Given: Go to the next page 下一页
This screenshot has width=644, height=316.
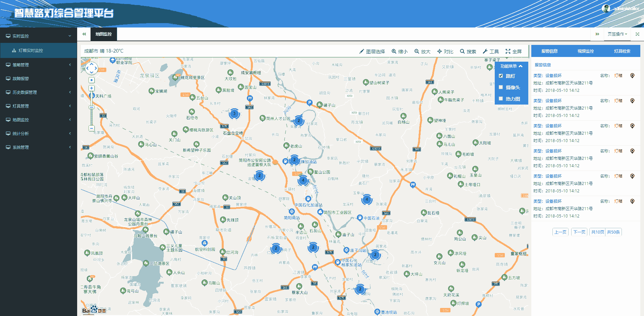Looking at the screenshot, I should tap(580, 232).
